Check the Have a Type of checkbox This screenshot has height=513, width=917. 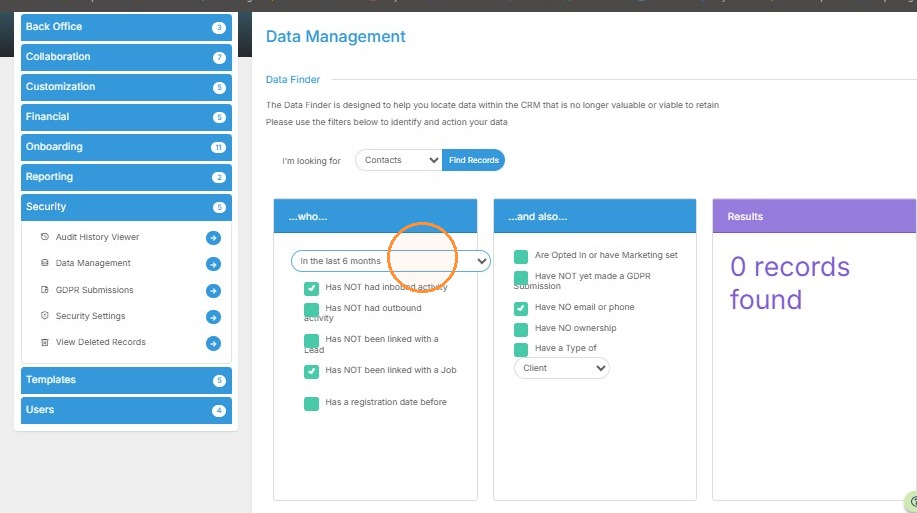click(x=520, y=350)
